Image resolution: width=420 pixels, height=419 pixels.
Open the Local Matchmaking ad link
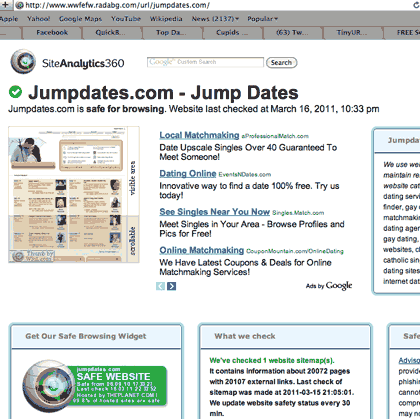point(199,135)
